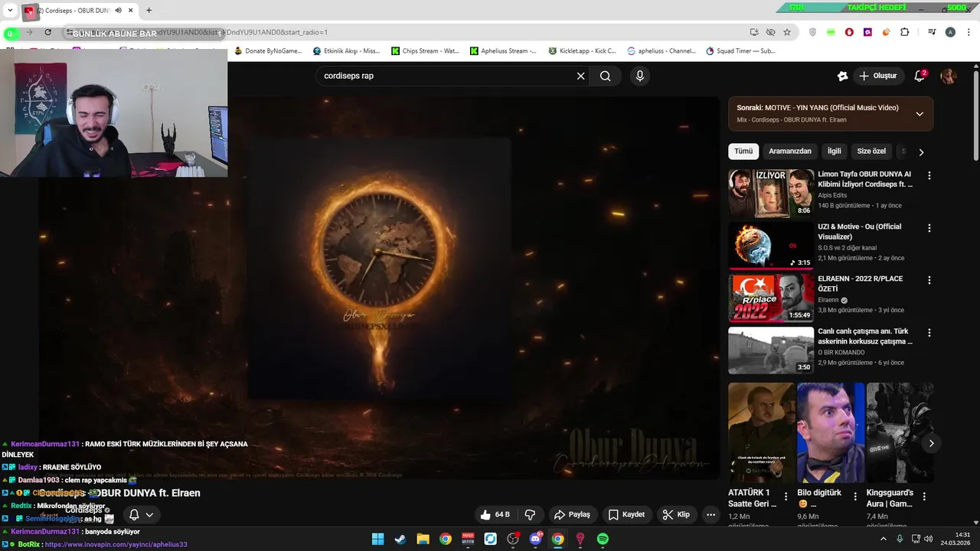Open the ATATÜRK 1 Saatte short
Screen dimensions: 980x551
(x=762, y=432)
